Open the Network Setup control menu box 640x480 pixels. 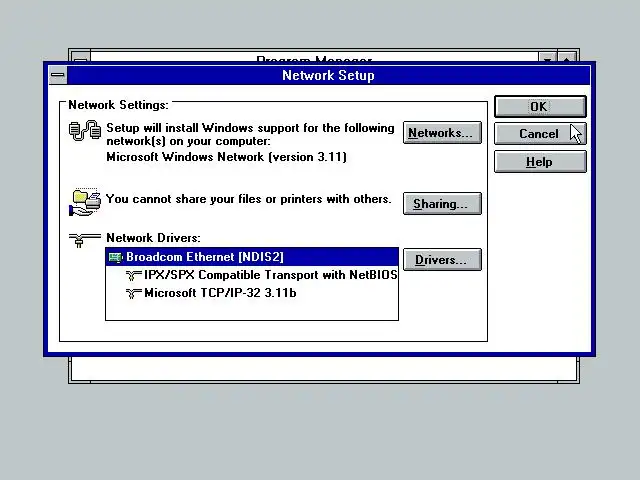[x=58, y=75]
